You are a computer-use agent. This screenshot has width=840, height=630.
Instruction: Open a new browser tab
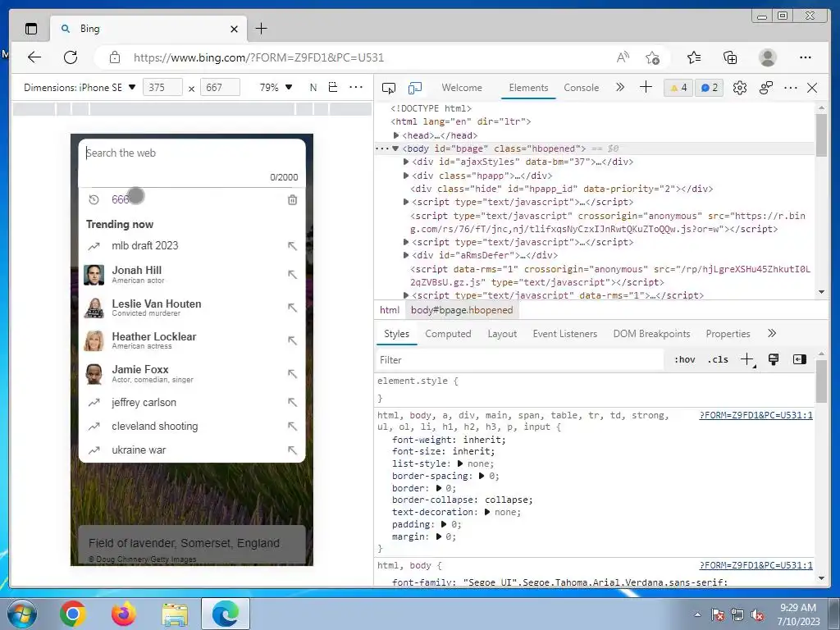261,29
